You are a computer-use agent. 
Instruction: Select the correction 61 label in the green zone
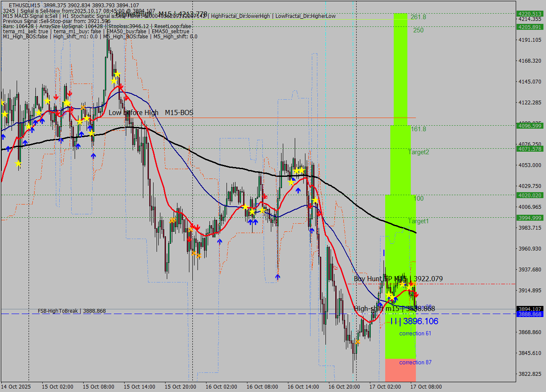point(415,333)
